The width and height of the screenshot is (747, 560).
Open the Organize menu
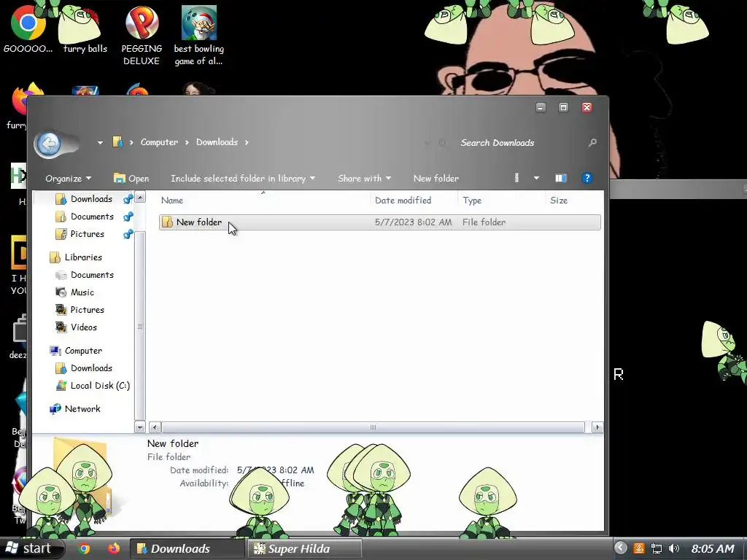click(68, 179)
